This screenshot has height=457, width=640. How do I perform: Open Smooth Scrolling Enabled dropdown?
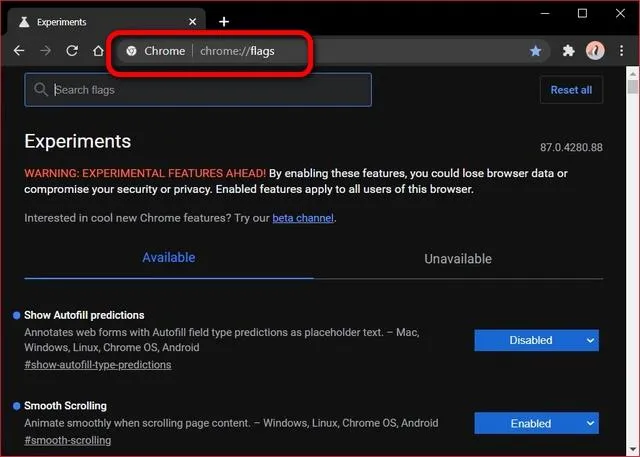click(536, 423)
